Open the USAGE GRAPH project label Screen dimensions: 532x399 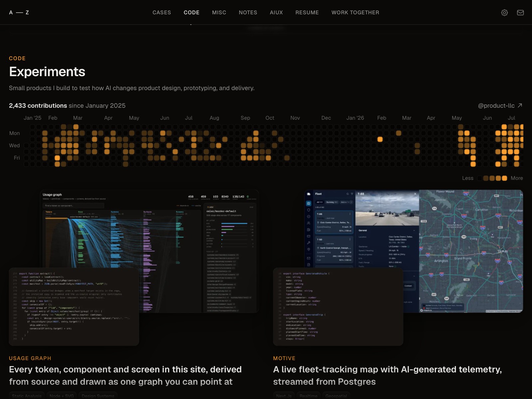click(30, 358)
